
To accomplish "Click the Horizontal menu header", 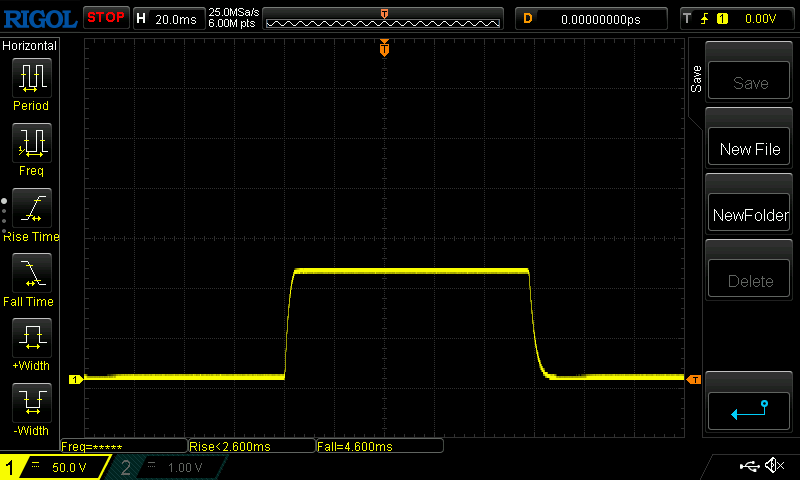I will (x=30, y=45).
